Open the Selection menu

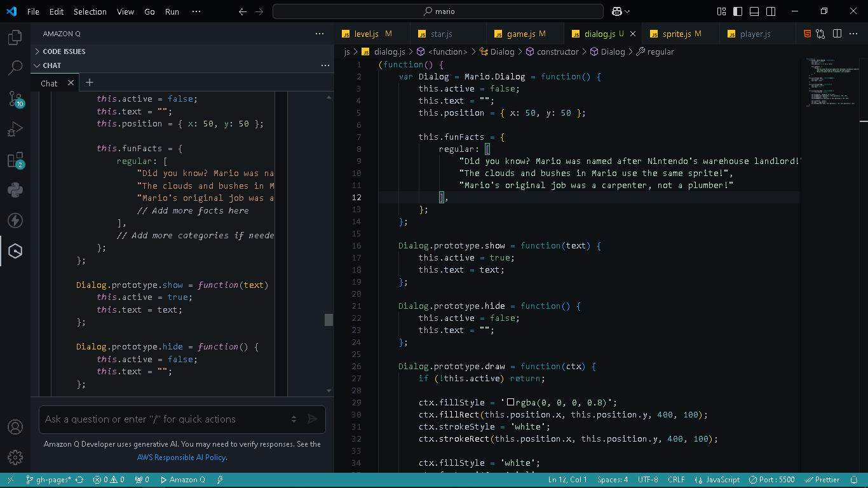tap(90, 11)
